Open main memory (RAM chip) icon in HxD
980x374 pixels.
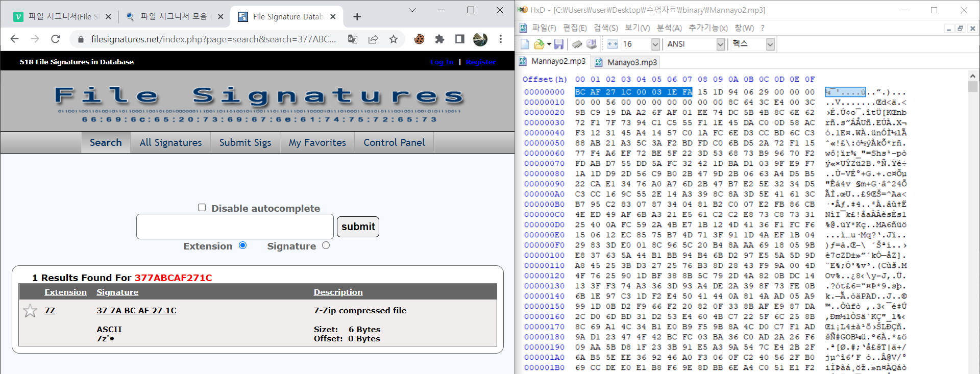[577, 44]
